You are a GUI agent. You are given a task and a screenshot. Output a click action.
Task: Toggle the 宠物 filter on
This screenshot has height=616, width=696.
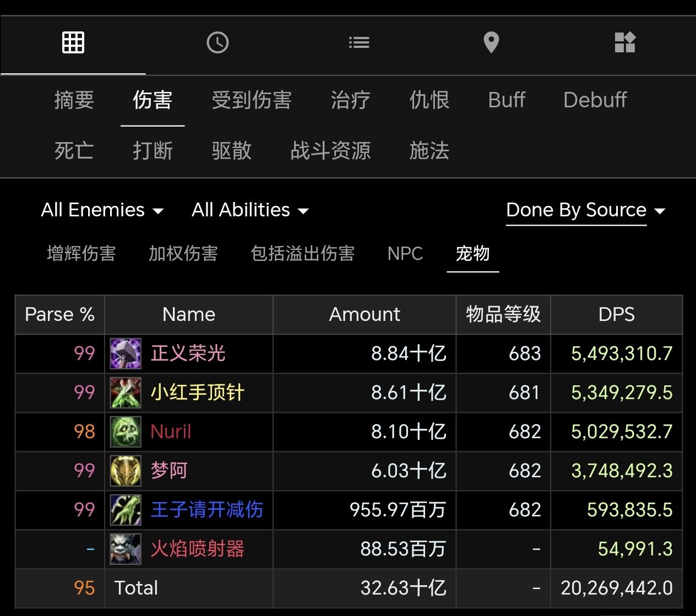tap(472, 254)
